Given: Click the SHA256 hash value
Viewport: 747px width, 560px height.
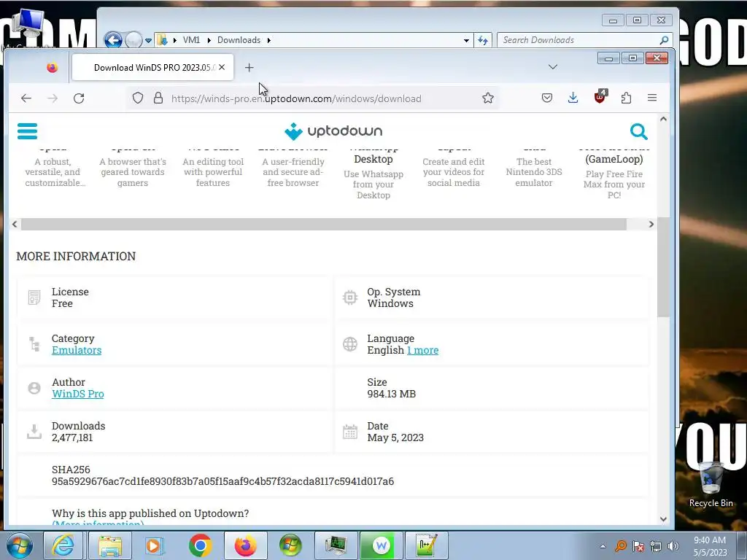Looking at the screenshot, I should coord(223,481).
